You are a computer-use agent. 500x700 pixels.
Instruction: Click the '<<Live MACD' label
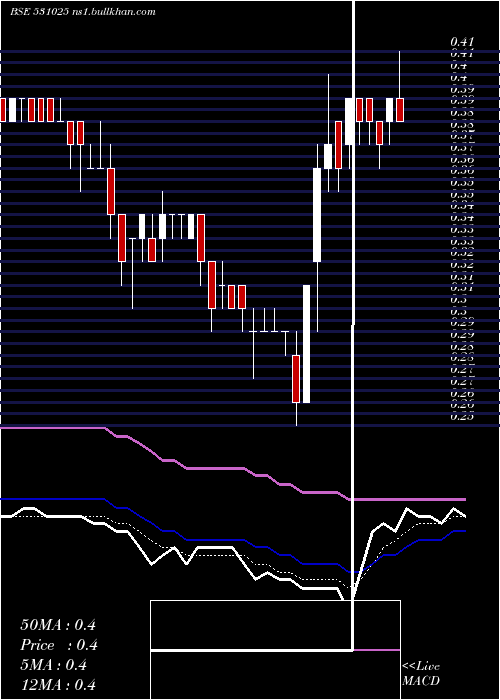click(x=421, y=673)
